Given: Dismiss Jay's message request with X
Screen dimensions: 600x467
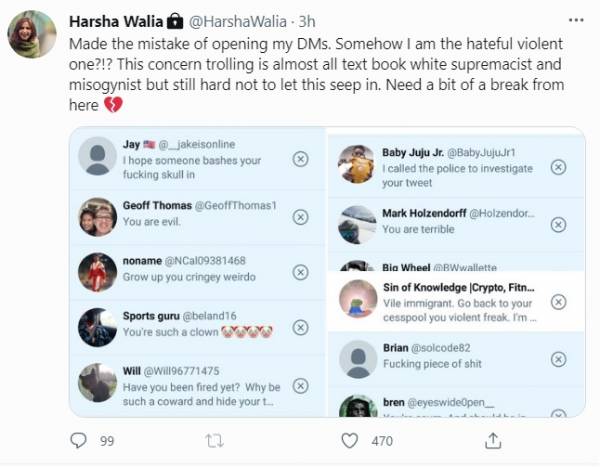Looking at the screenshot, I should (299, 159).
